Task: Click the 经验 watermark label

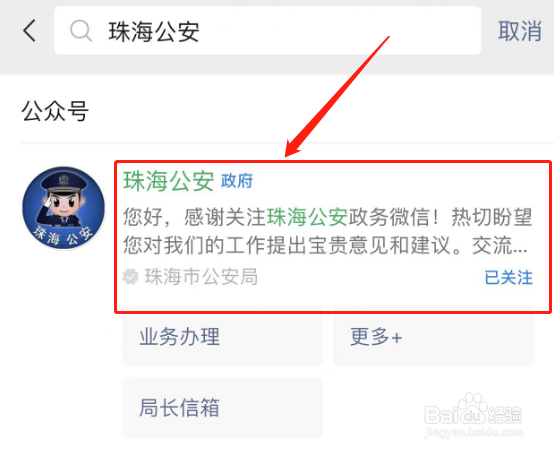Action: coord(505,415)
